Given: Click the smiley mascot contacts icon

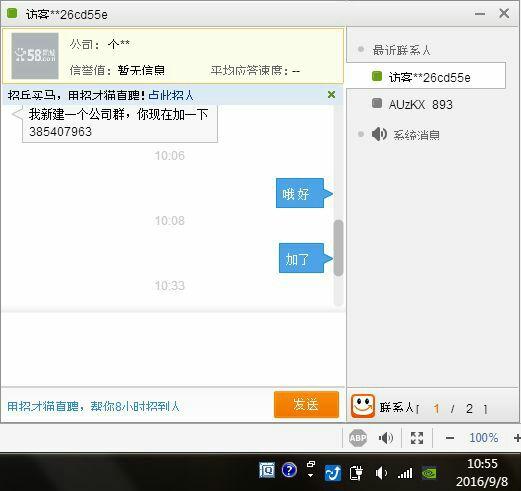Looking at the screenshot, I should pos(363,406).
